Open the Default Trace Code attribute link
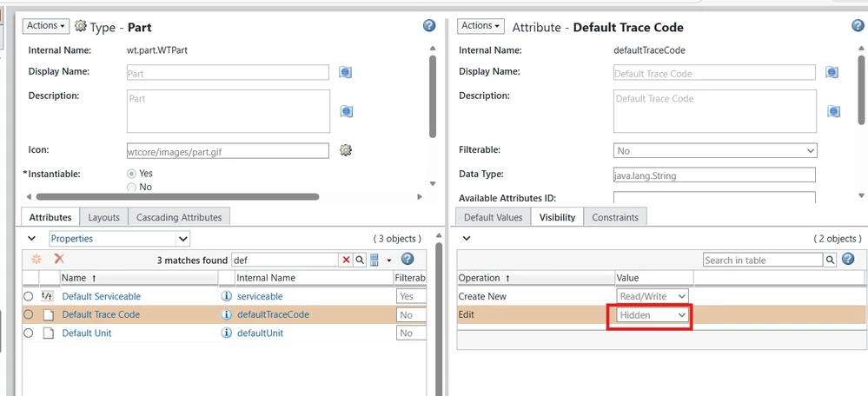 [x=101, y=314]
